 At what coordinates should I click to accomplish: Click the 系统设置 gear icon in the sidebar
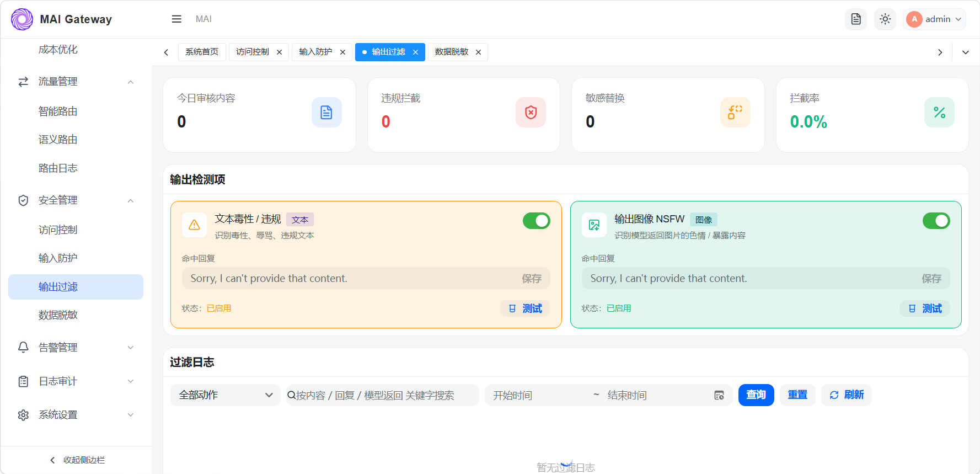[x=23, y=415]
